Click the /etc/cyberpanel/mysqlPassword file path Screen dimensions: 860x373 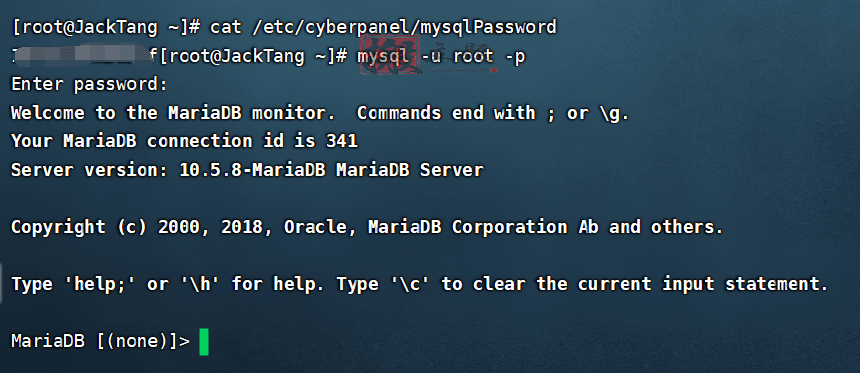coord(404,26)
